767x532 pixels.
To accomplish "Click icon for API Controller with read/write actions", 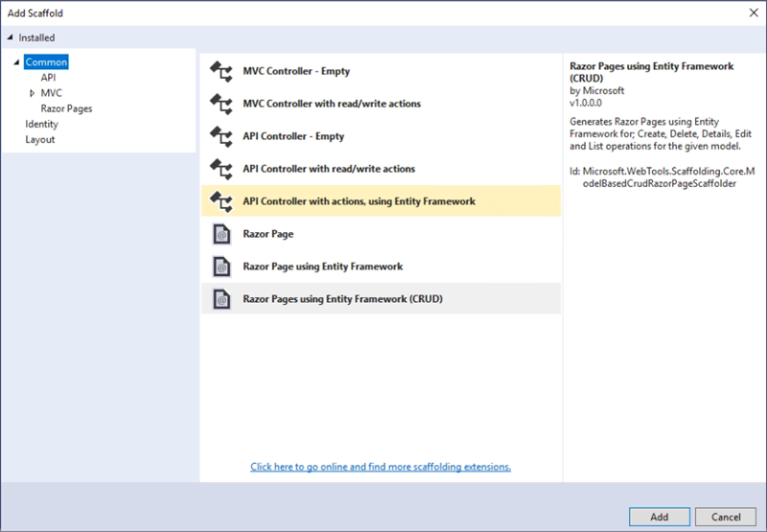I will pyautogui.click(x=221, y=169).
